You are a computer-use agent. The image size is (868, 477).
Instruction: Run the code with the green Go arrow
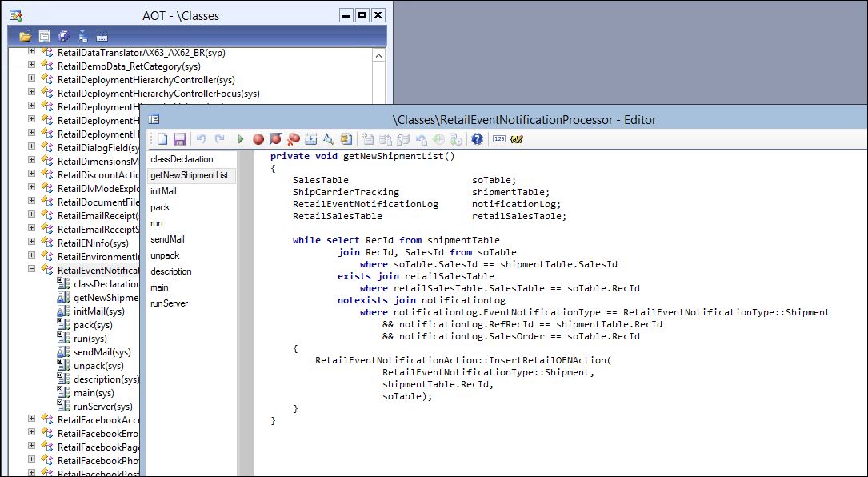coord(241,139)
